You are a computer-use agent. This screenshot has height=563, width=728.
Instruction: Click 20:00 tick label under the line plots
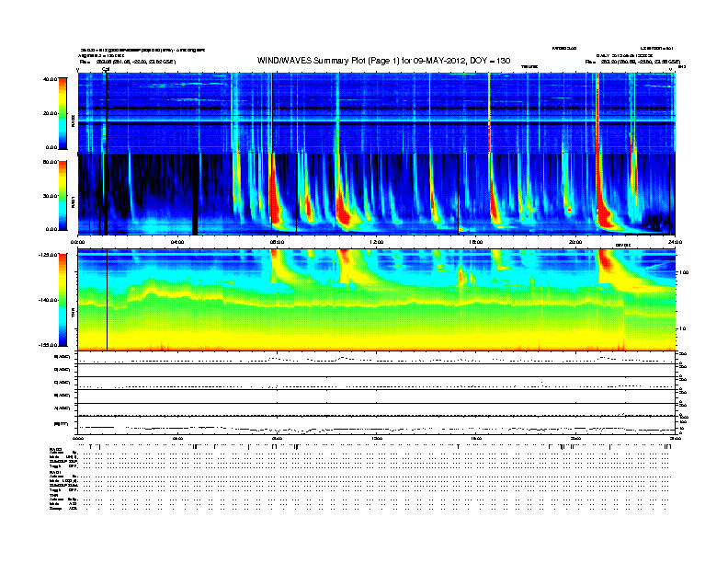575,438
